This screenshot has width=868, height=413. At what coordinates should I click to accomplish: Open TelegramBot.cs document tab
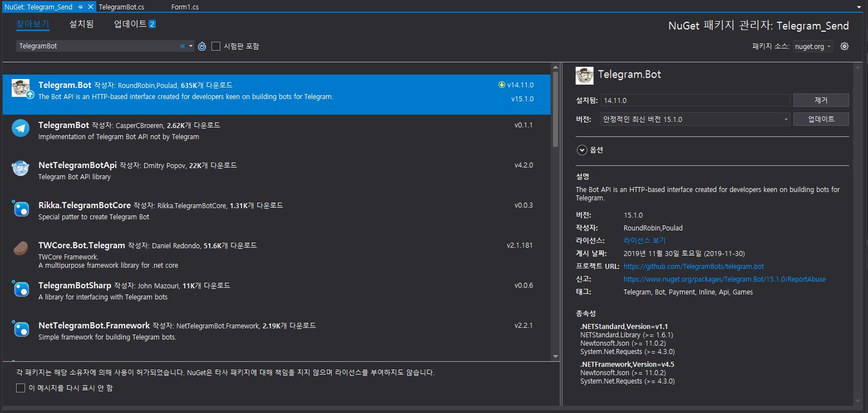pyautogui.click(x=121, y=7)
